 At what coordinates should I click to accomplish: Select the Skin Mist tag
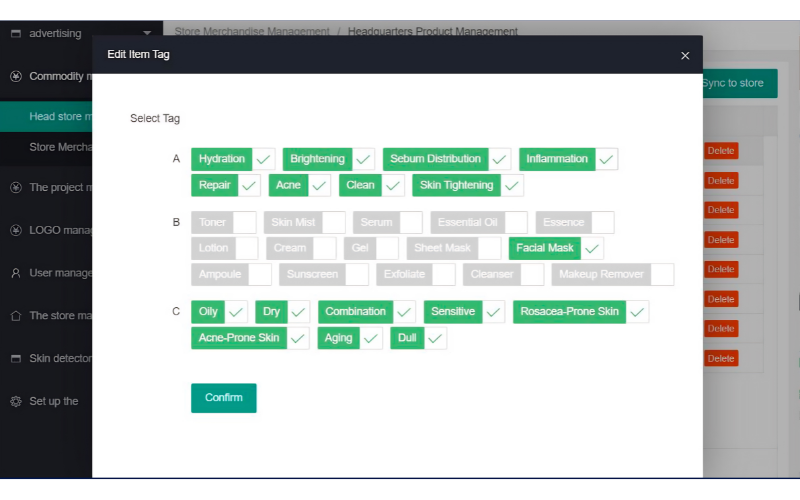305,222
